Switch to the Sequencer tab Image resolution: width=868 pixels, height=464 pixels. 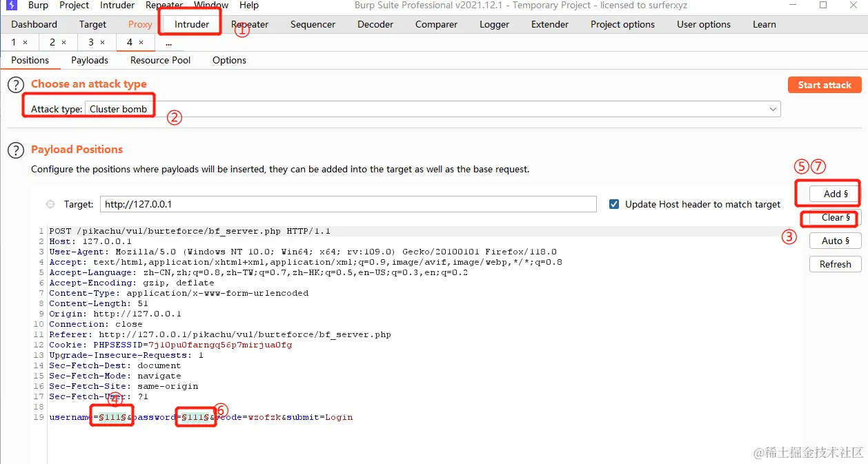point(313,24)
